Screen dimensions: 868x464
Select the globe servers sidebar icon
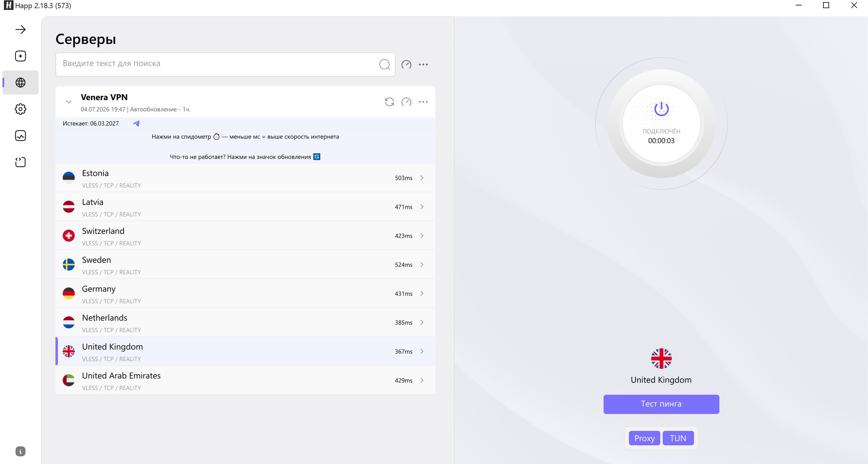(x=21, y=83)
